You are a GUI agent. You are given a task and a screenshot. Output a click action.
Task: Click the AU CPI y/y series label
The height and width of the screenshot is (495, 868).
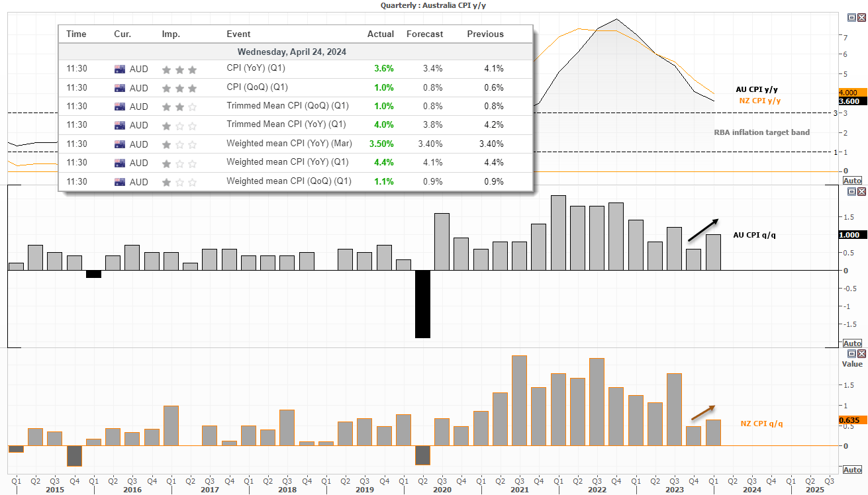coord(758,89)
